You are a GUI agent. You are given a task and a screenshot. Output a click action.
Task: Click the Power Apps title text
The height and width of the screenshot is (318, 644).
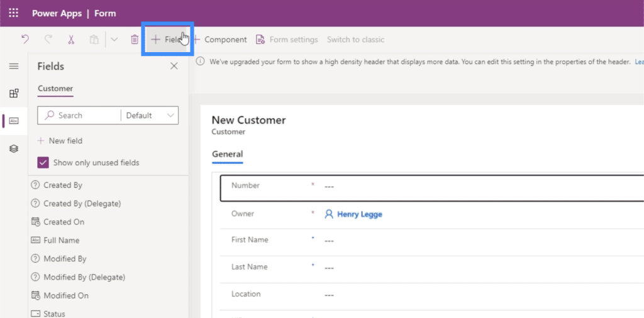pos(57,13)
